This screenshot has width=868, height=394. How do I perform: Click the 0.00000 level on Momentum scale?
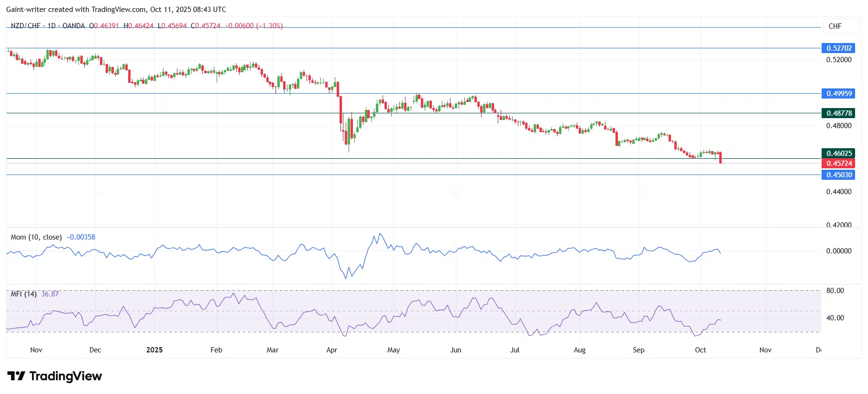(x=838, y=251)
